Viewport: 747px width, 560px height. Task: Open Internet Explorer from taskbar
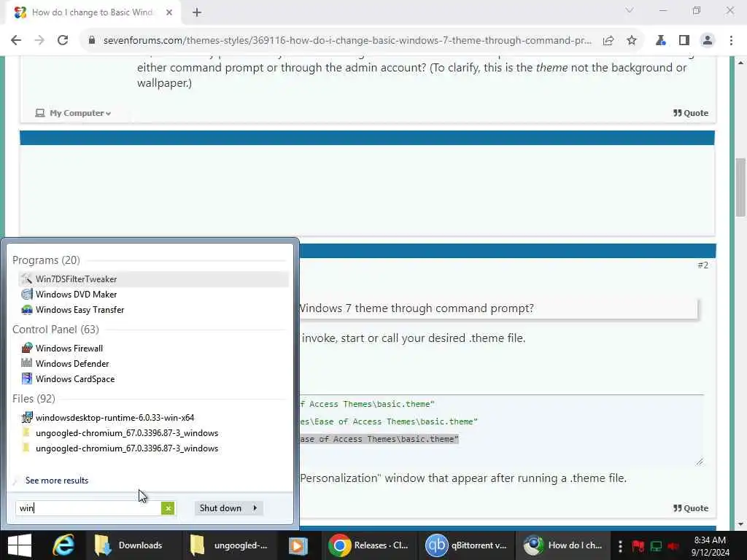click(64, 545)
